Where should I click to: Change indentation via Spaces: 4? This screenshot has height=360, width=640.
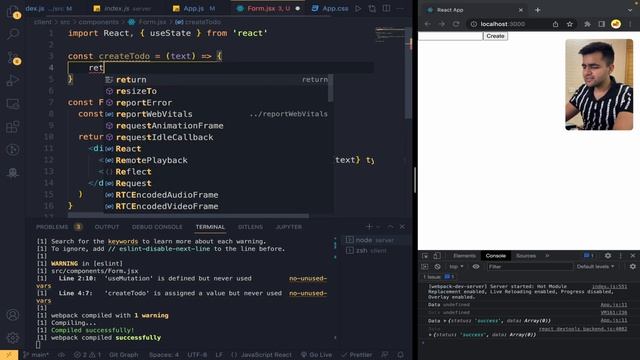coord(164,355)
